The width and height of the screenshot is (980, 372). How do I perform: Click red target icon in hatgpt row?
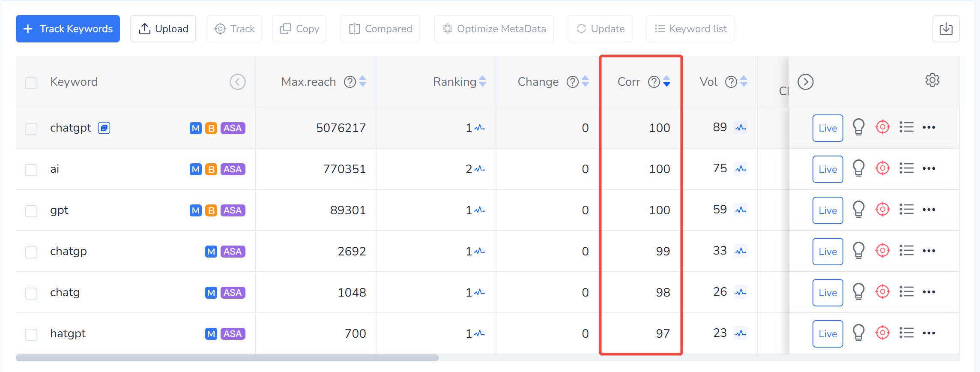[x=883, y=333]
